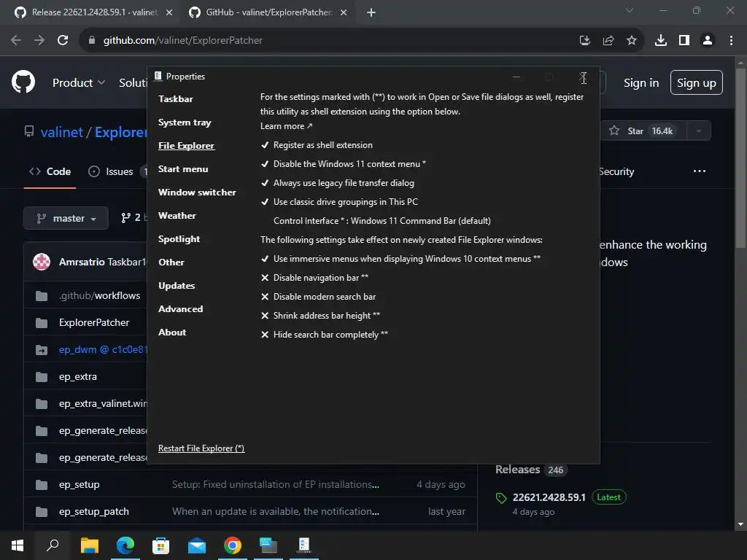Select Window switcher section in Properties
The image size is (747, 560).
[x=197, y=192]
